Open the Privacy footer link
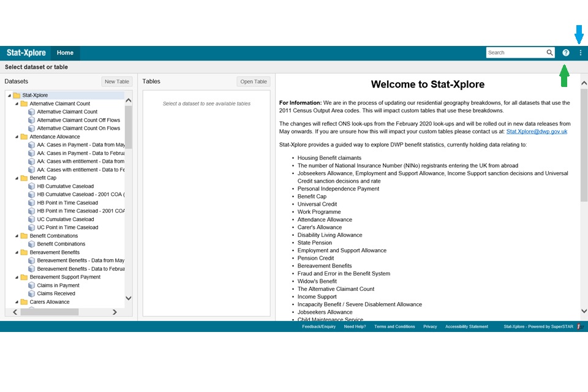The image size is (588, 392). 430,326
